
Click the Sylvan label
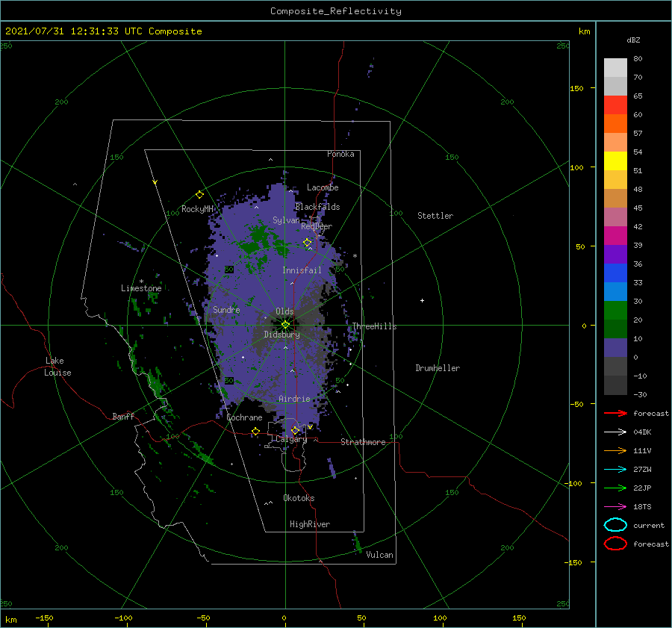pyautogui.click(x=286, y=220)
